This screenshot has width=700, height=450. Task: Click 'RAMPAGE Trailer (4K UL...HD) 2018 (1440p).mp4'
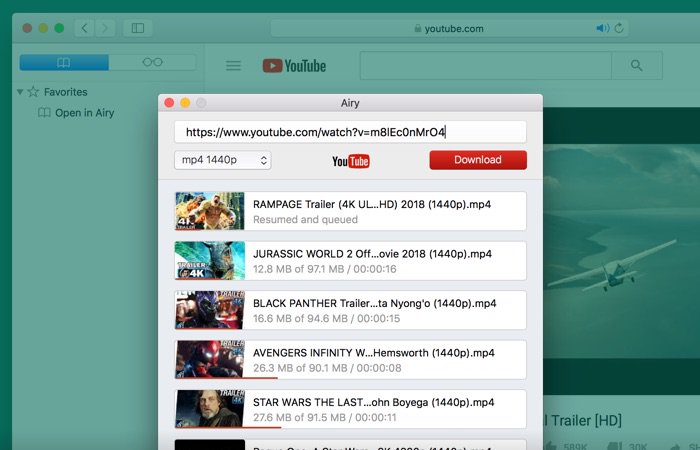coord(372,204)
